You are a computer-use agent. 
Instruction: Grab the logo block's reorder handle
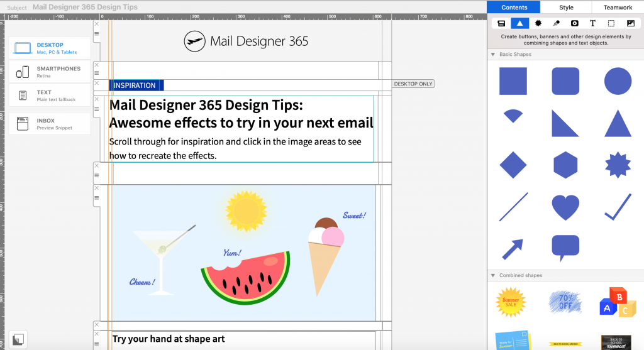pyautogui.click(x=96, y=34)
